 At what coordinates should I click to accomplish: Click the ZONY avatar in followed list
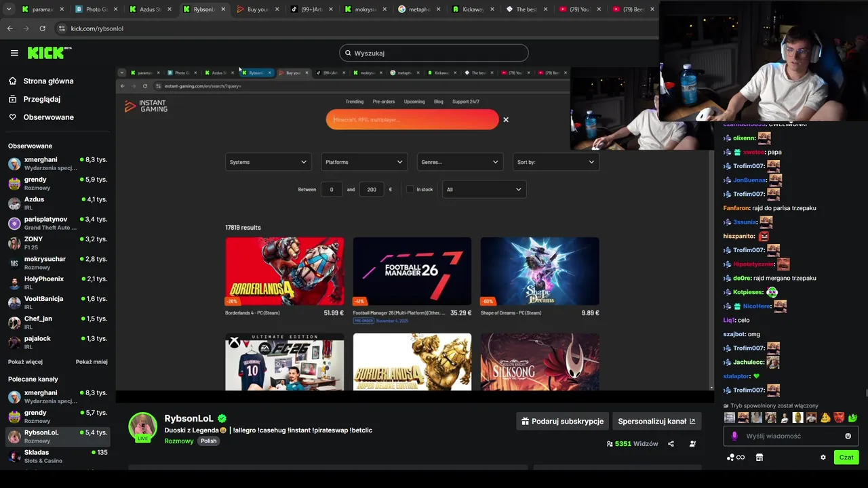(14, 243)
